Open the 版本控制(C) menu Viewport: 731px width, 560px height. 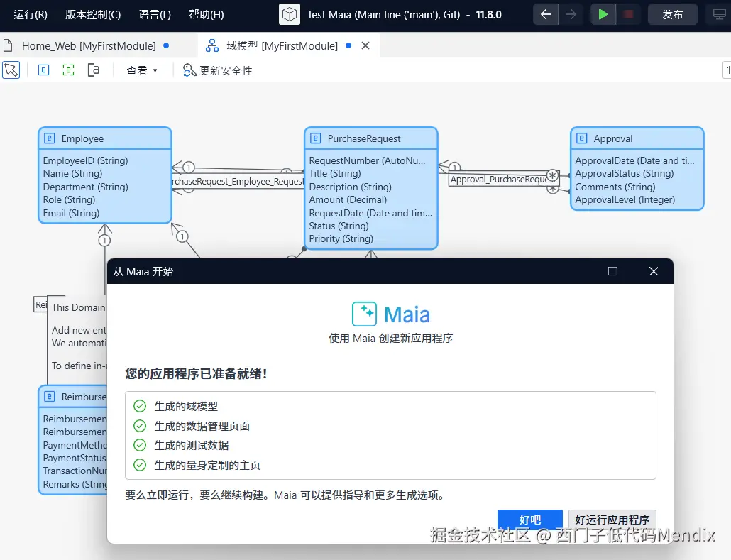(93, 15)
